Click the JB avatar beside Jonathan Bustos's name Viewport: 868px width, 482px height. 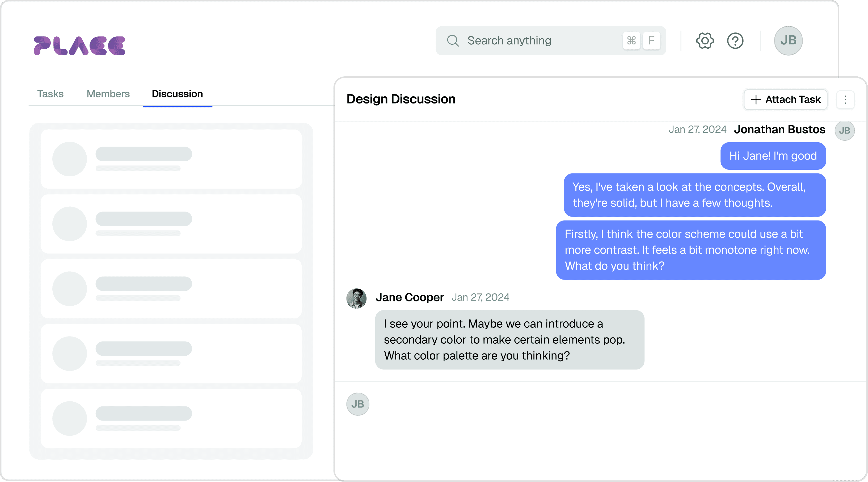click(x=845, y=131)
